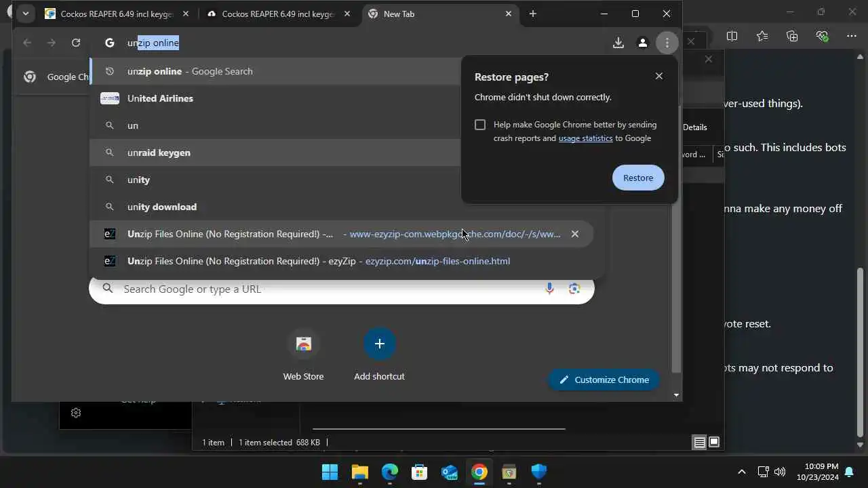Close the New Tab tab
This screenshot has height=488, width=868.
coord(509,14)
